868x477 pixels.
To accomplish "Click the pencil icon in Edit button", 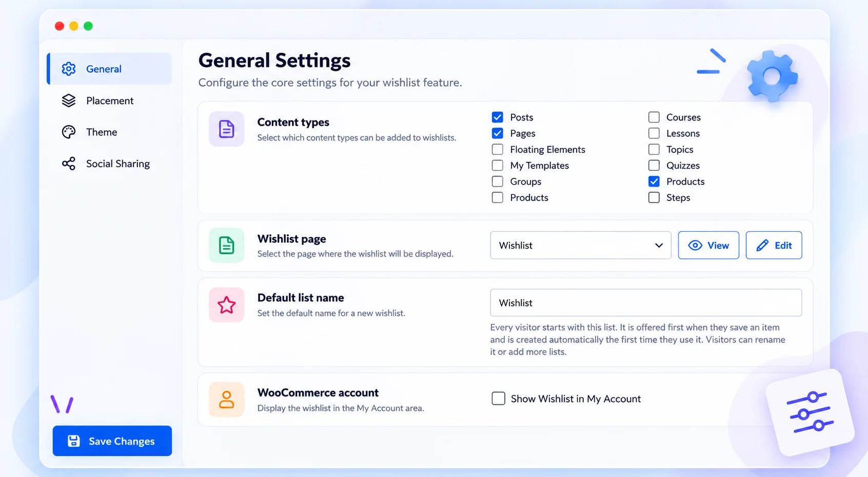I will tap(762, 245).
